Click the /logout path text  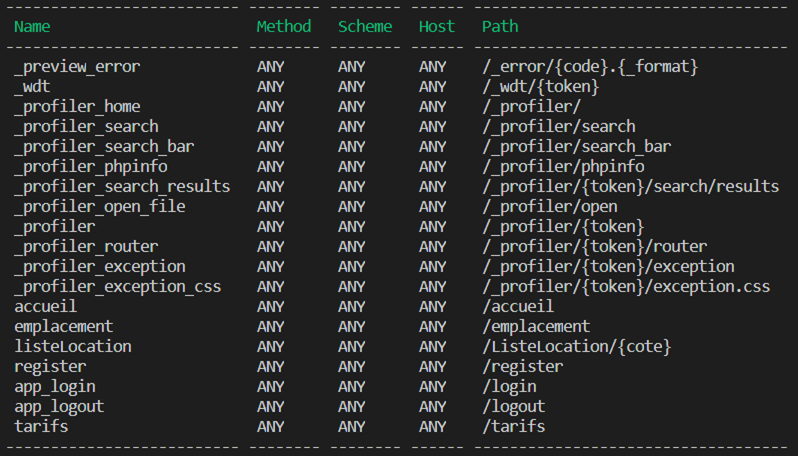click(x=514, y=407)
